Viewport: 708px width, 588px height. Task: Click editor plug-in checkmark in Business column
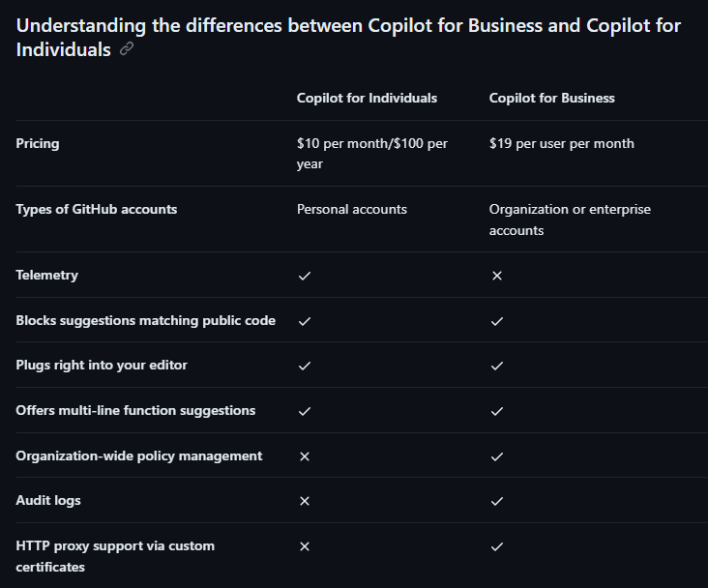497,366
